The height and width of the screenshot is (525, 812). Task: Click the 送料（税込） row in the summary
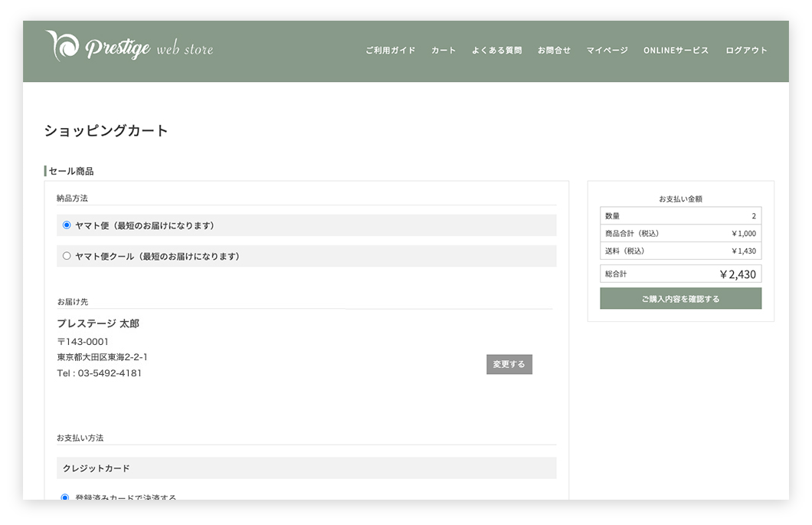[680, 251]
